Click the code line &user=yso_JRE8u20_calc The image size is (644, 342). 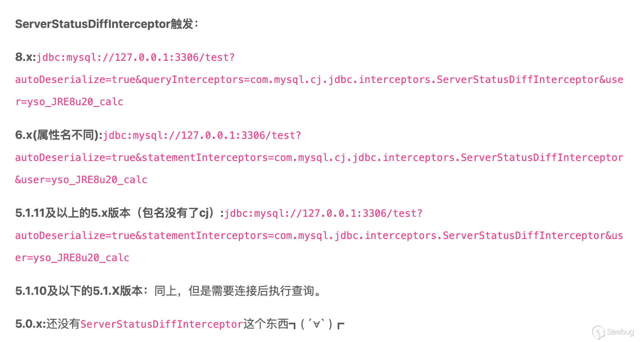pyautogui.click(x=81, y=180)
